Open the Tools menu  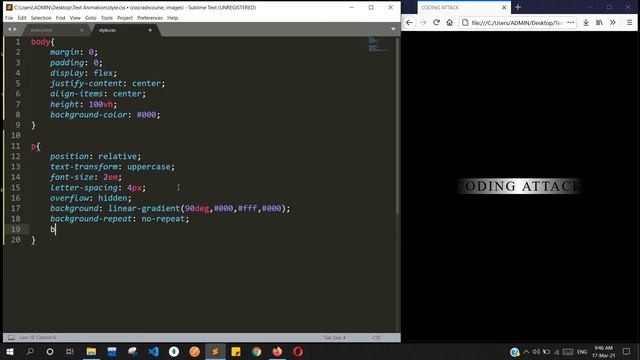pyautogui.click(x=107, y=18)
